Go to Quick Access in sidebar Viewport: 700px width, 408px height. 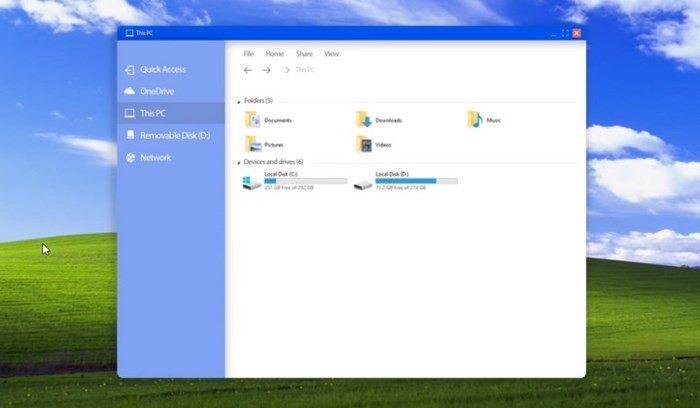click(162, 69)
